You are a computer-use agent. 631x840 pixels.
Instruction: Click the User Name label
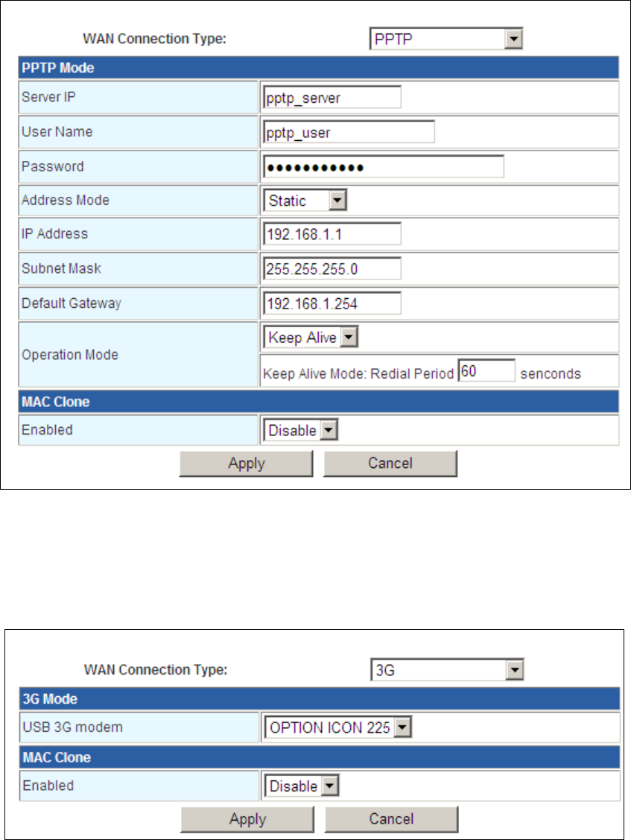57,132
